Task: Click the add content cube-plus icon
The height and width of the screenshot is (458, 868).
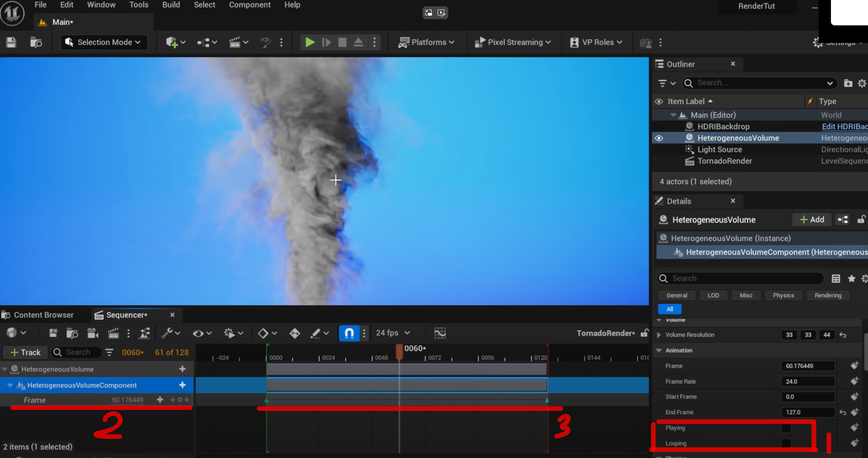Action: (x=171, y=43)
